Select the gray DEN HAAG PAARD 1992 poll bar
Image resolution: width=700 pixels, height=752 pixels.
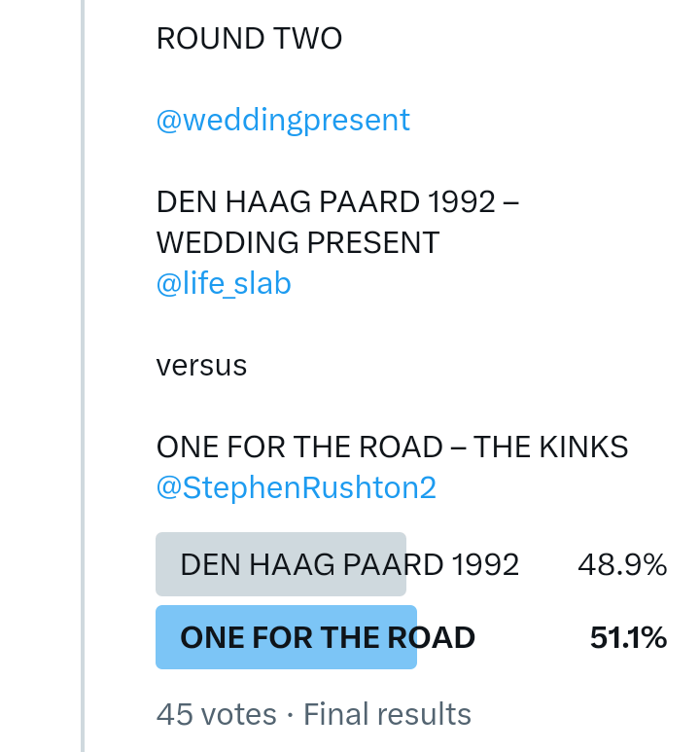click(x=280, y=564)
